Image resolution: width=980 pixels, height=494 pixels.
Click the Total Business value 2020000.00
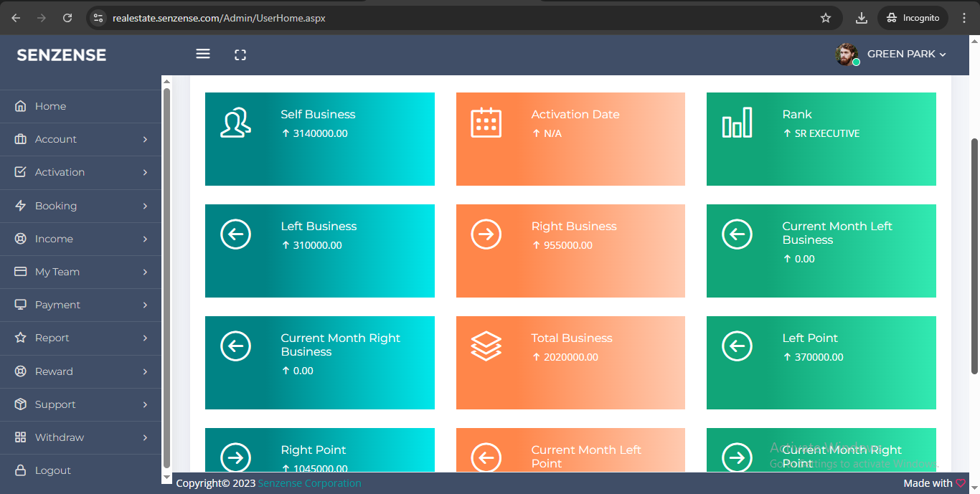(x=571, y=357)
